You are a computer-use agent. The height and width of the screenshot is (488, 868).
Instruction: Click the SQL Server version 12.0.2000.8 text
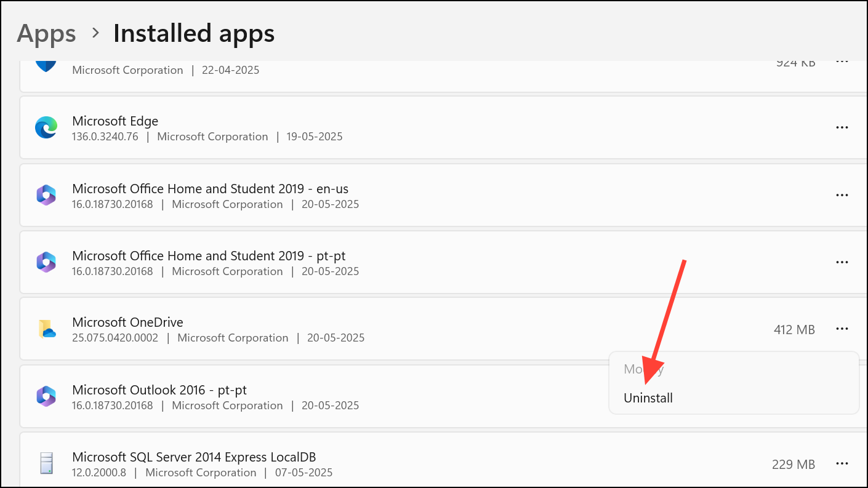[100, 473]
